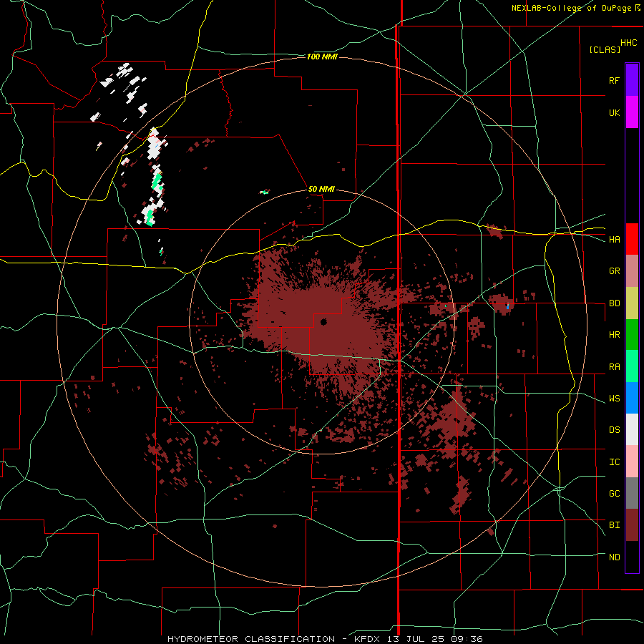Click the HA legend label
This screenshot has height=644, width=644.
[614, 239]
